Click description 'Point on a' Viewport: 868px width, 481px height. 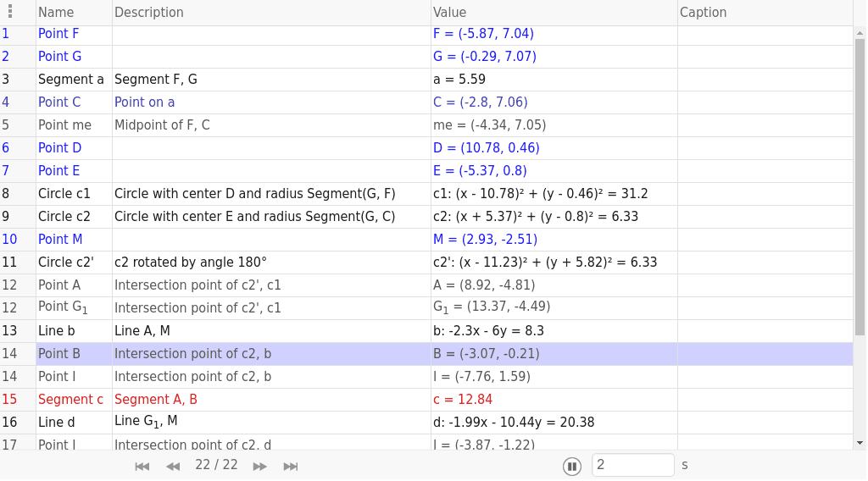point(144,102)
